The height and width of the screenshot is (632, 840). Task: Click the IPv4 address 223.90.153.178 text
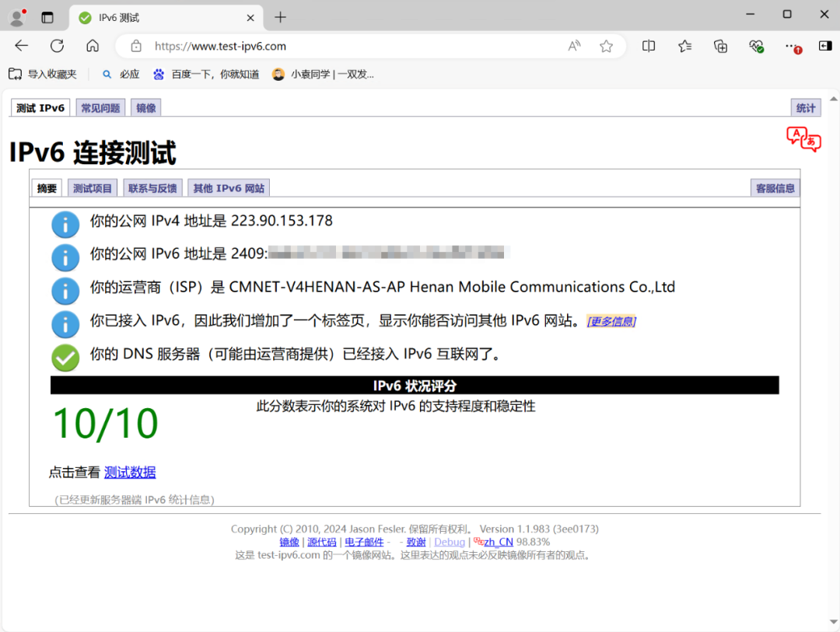(x=282, y=221)
